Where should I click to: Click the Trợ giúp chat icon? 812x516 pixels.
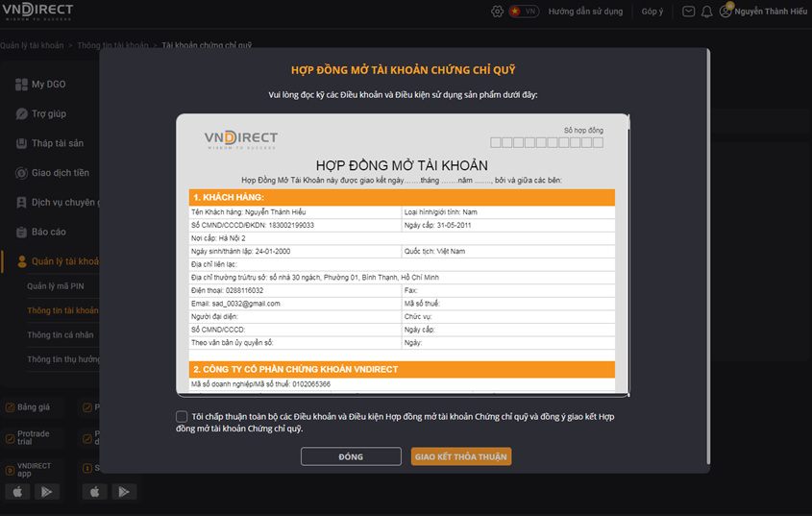(x=21, y=113)
